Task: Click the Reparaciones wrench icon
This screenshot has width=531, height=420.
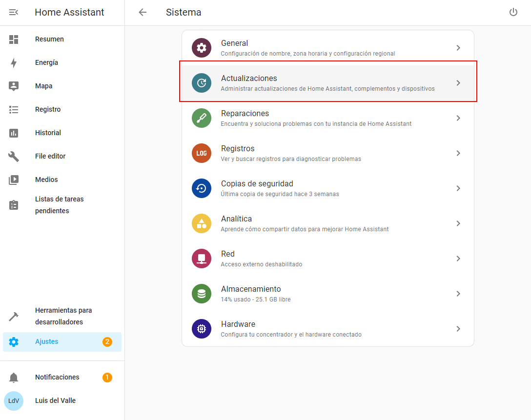Action: point(202,118)
